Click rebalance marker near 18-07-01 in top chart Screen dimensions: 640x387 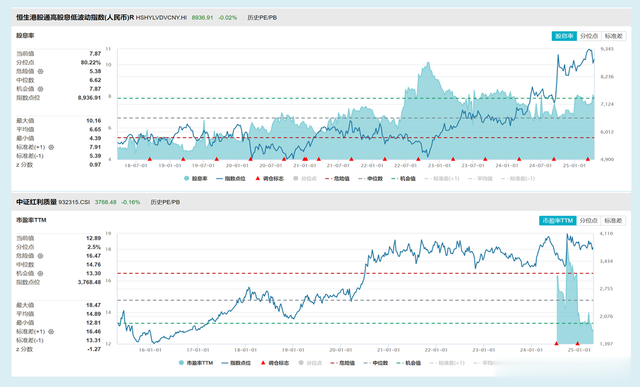[150, 159]
